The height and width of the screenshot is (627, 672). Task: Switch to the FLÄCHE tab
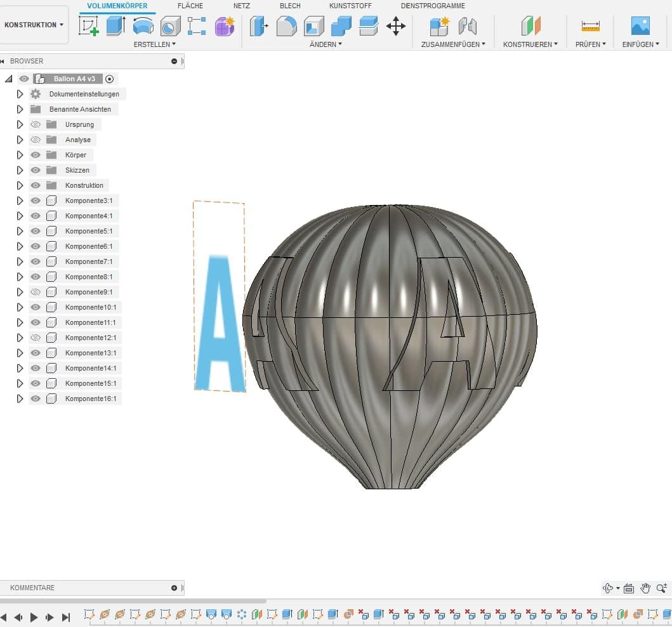coord(190,6)
